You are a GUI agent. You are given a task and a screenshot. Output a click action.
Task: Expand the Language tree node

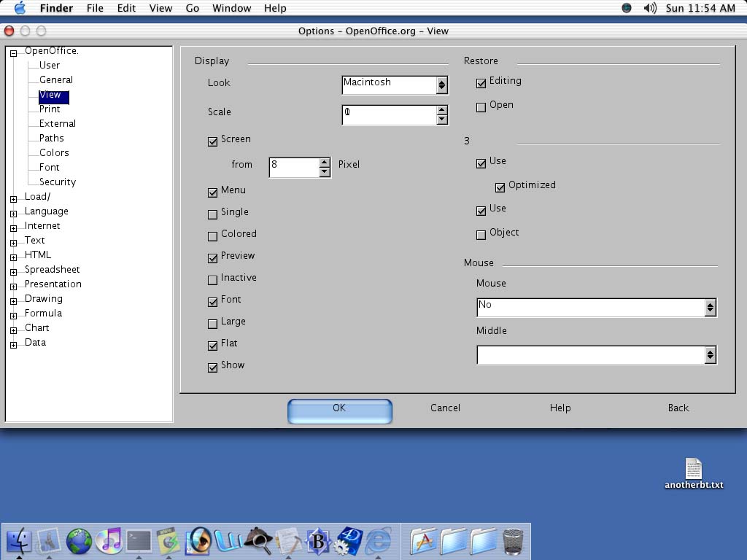[13, 214]
